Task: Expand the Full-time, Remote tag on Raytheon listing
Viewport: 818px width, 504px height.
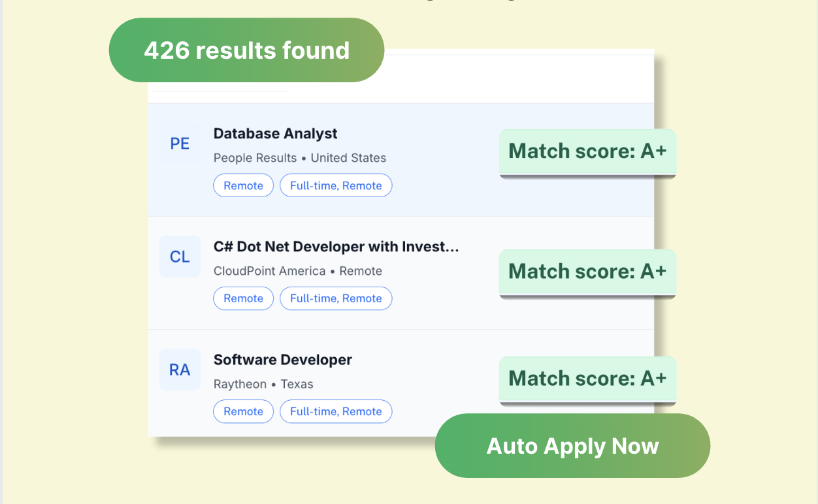Action: pos(336,411)
